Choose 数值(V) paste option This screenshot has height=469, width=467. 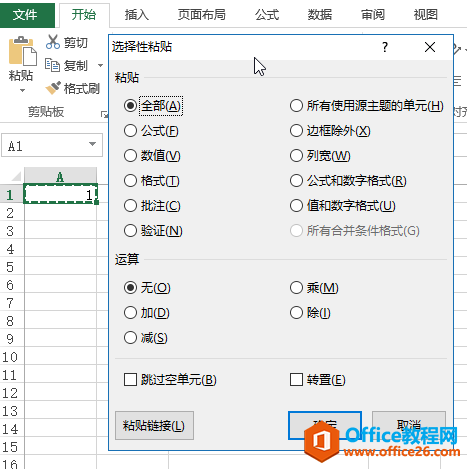152,156
